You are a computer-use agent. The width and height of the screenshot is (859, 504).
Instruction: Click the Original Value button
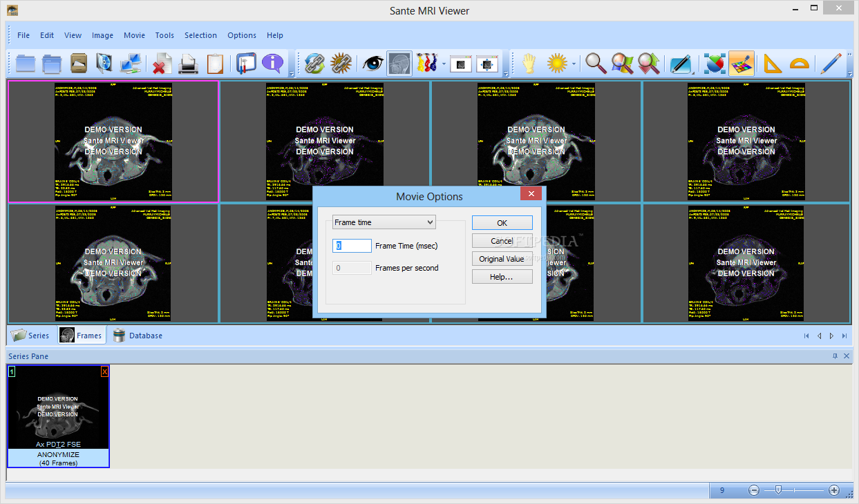coord(502,259)
